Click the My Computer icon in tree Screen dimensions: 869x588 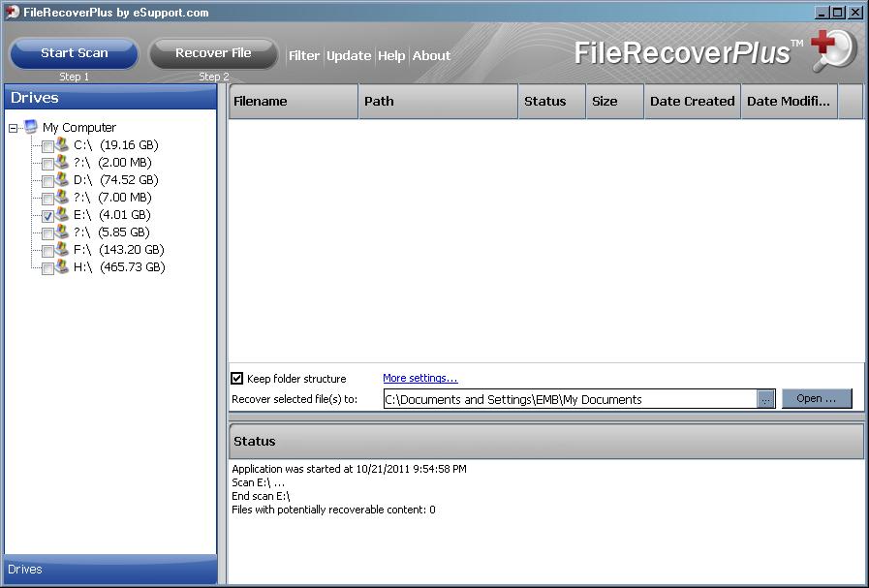point(31,127)
